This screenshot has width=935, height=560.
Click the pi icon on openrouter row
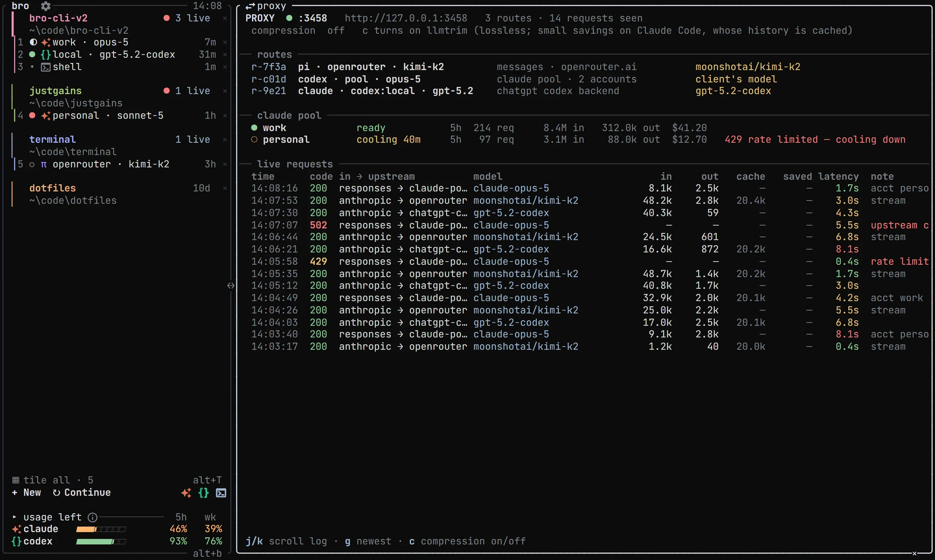coord(44,164)
